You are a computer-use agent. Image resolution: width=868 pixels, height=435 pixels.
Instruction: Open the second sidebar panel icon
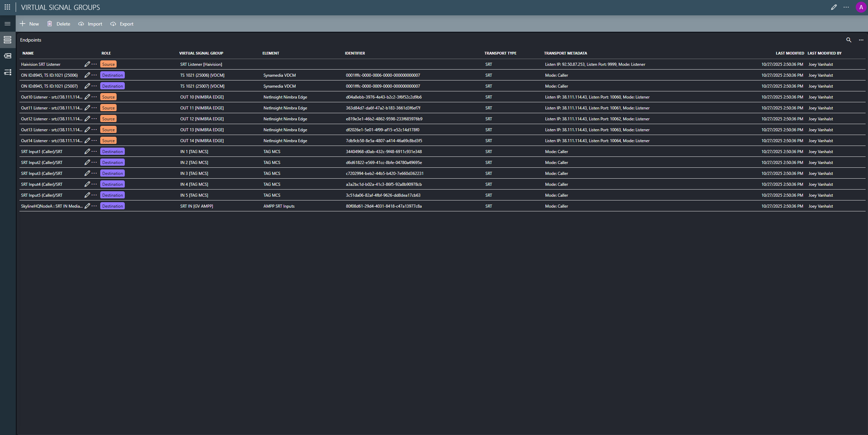click(8, 56)
